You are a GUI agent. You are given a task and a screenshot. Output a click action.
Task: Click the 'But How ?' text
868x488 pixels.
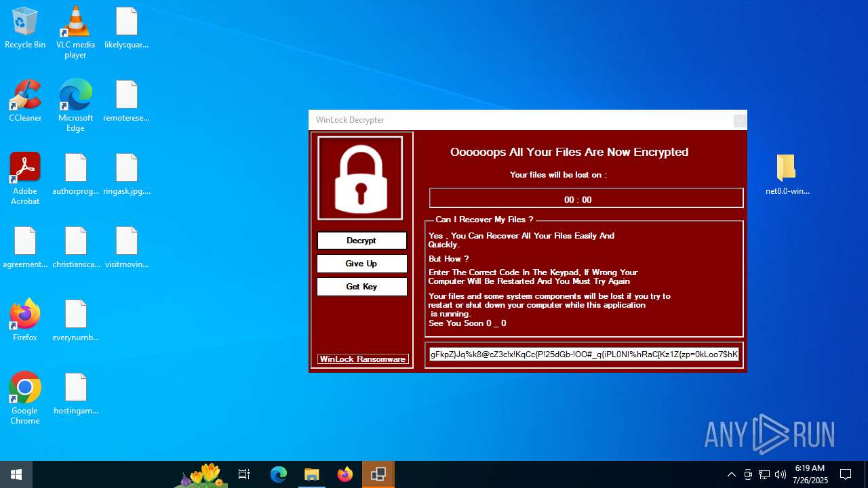(448, 259)
